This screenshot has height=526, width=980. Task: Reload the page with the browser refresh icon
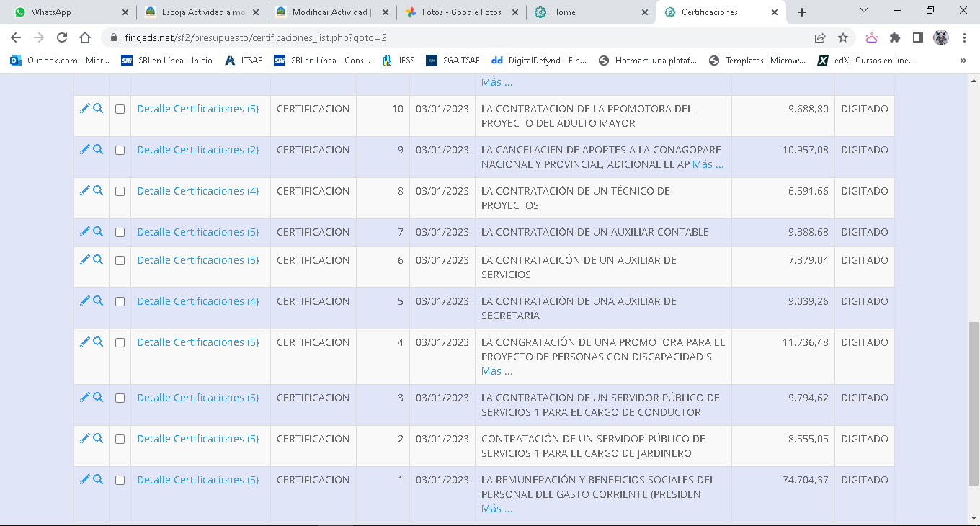point(62,37)
